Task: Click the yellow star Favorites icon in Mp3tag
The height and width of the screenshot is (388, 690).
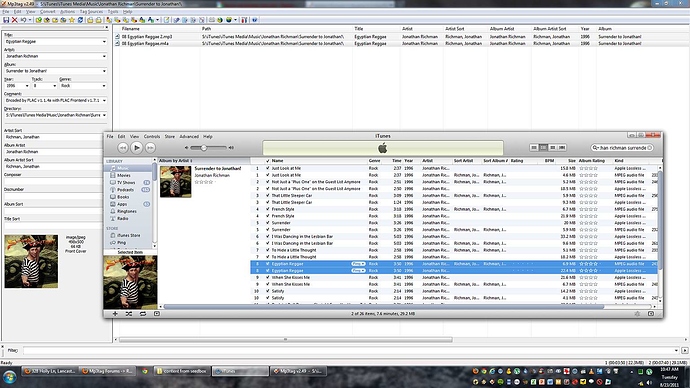Action: pyautogui.click(x=72, y=20)
